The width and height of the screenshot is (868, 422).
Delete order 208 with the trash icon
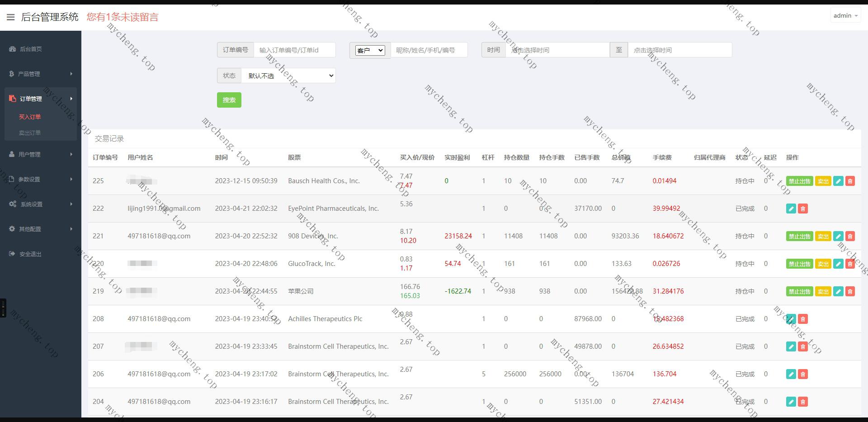coord(803,319)
